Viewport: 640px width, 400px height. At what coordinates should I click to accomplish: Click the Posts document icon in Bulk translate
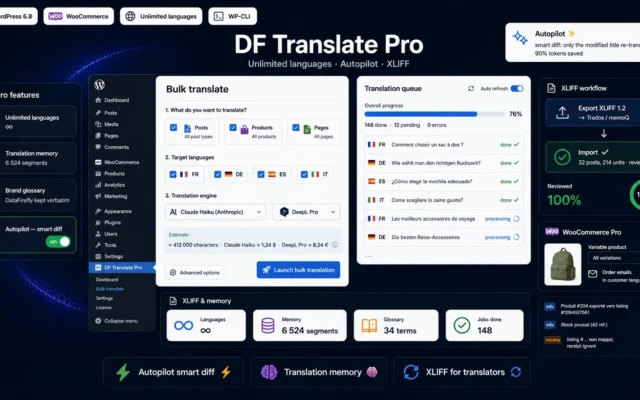click(x=187, y=129)
